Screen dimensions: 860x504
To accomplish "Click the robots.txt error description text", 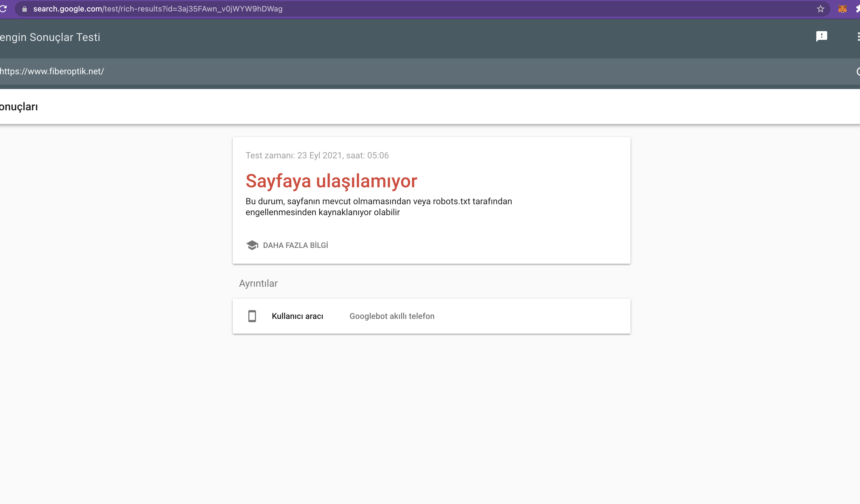I will pyautogui.click(x=379, y=207).
